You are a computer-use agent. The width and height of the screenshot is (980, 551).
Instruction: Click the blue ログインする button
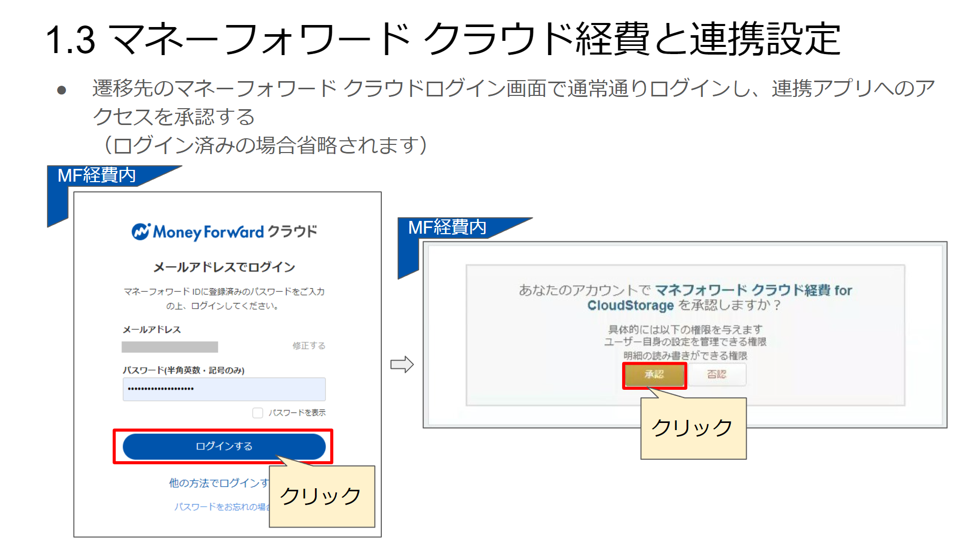point(224,446)
